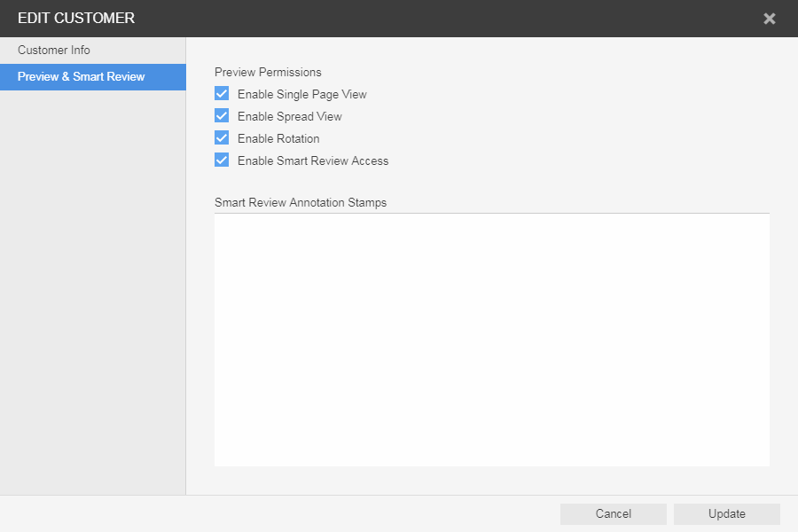798x532 pixels.
Task: Click the Smart Review Annotation Stamps heading
Action: click(x=301, y=202)
